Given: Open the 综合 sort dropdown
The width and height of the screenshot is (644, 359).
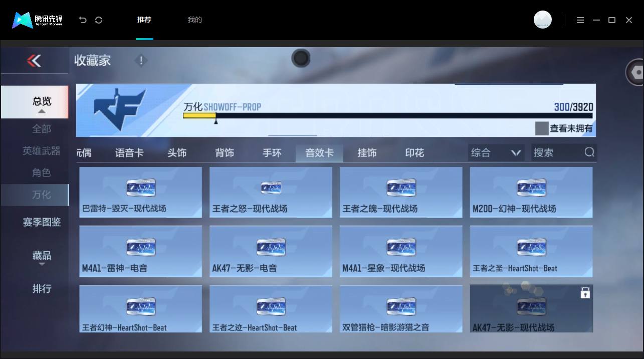Looking at the screenshot, I should point(496,153).
